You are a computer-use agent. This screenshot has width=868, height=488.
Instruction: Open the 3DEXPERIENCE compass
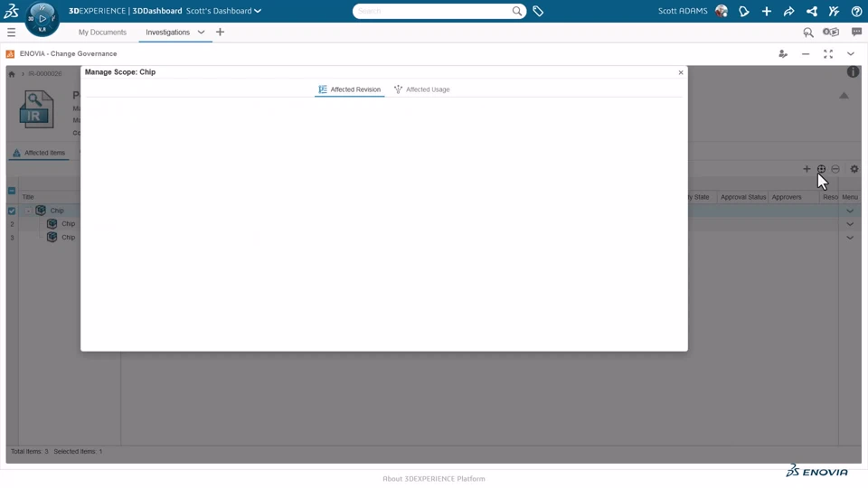[42, 19]
